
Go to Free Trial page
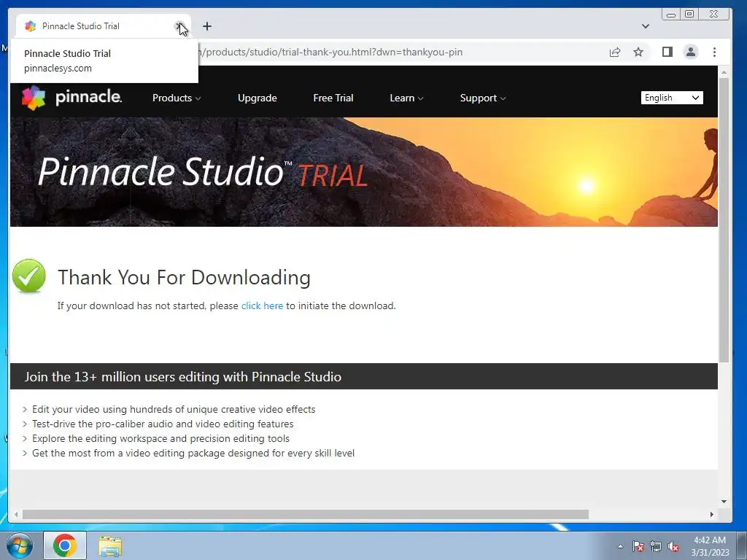(x=333, y=98)
